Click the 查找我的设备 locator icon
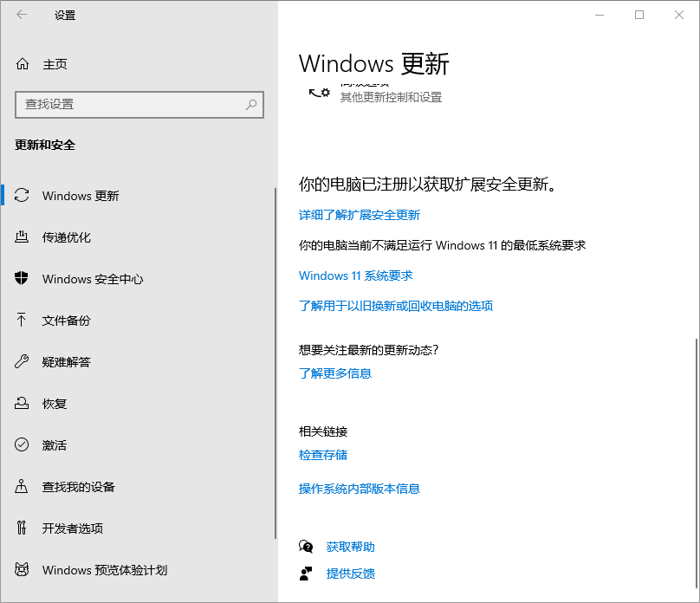Viewport: 700px width, 603px height. (22, 487)
